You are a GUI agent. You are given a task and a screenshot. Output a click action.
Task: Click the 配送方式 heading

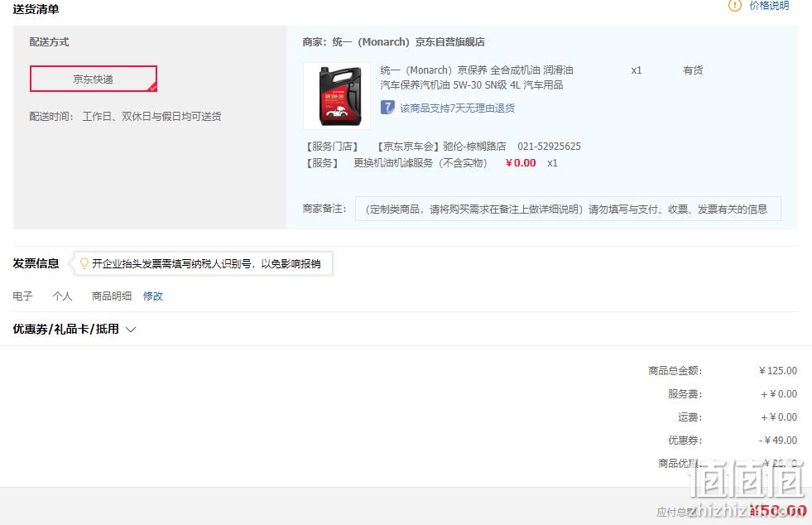coord(49,42)
